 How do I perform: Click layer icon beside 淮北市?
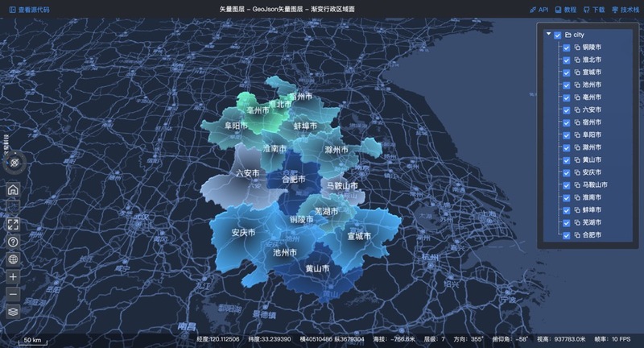point(577,60)
